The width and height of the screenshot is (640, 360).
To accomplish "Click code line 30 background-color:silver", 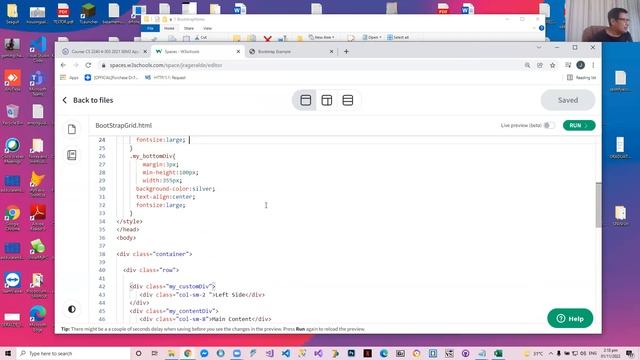I will click(175, 189).
